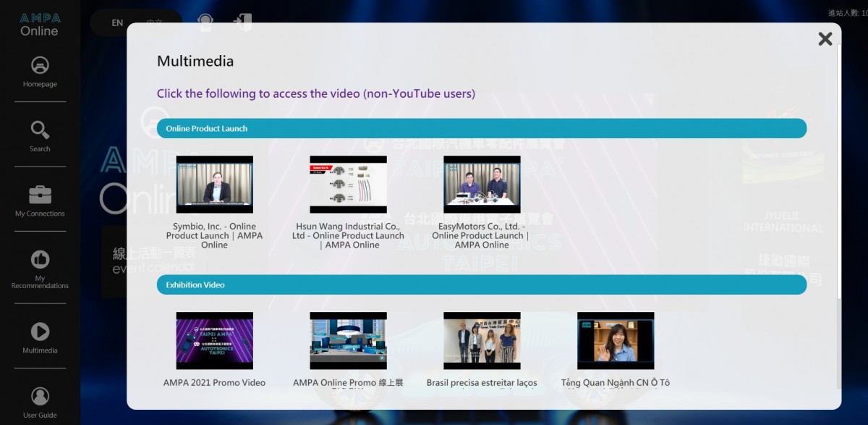Click the customer support headset icon
This screenshot has height=425, width=868.
click(x=205, y=22)
